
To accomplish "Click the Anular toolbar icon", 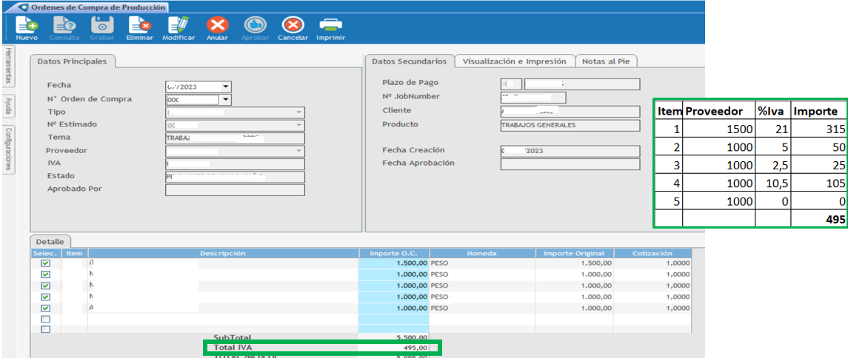I will [x=218, y=25].
